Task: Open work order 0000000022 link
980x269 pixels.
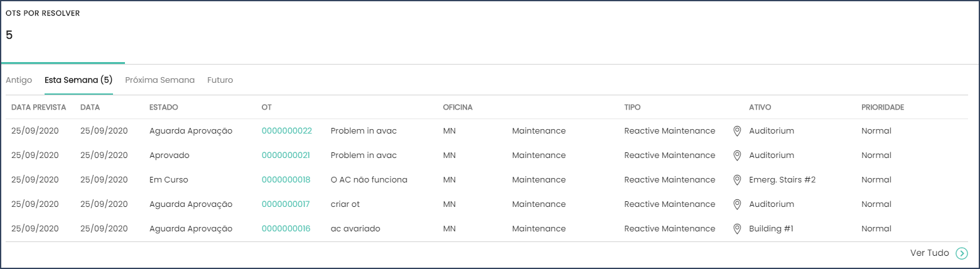Action: click(x=287, y=131)
